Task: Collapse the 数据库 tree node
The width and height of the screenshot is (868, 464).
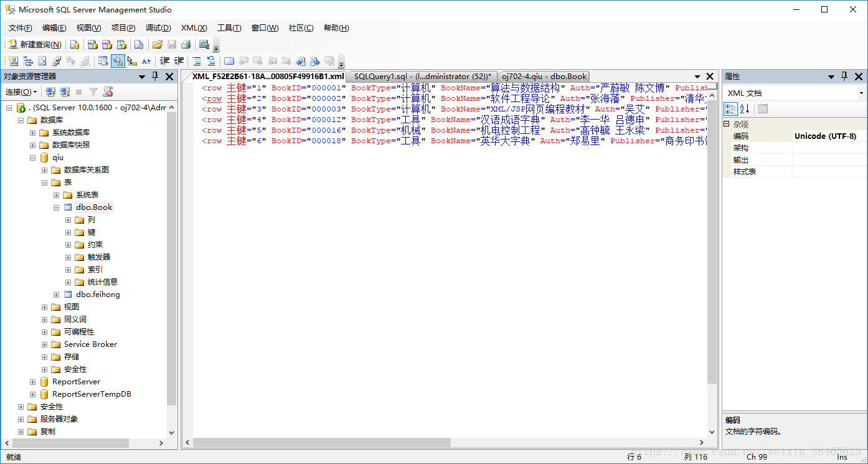Action: (21, 120)
